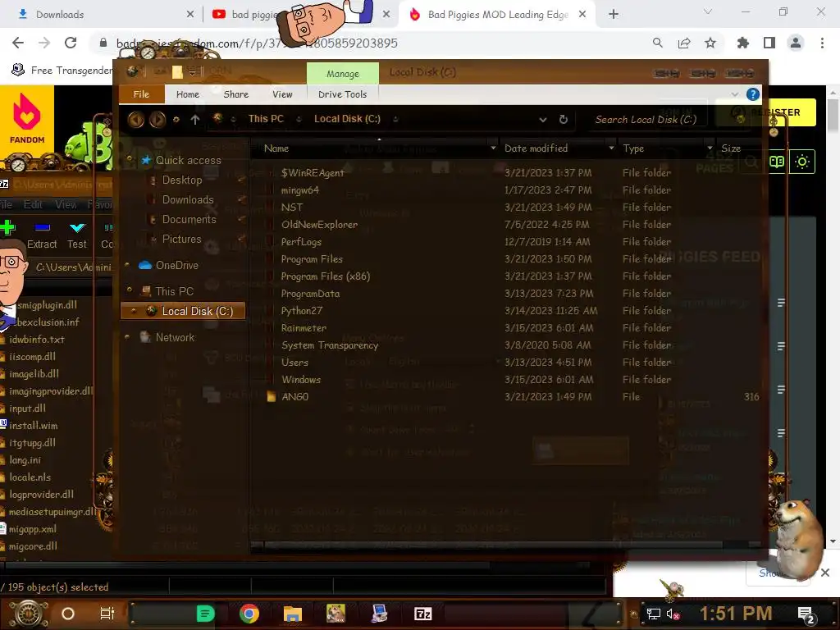This screenshot has height=630, width=840.
Task: Open File Explorer from the taskbar
Action: (x=293, y=614)
